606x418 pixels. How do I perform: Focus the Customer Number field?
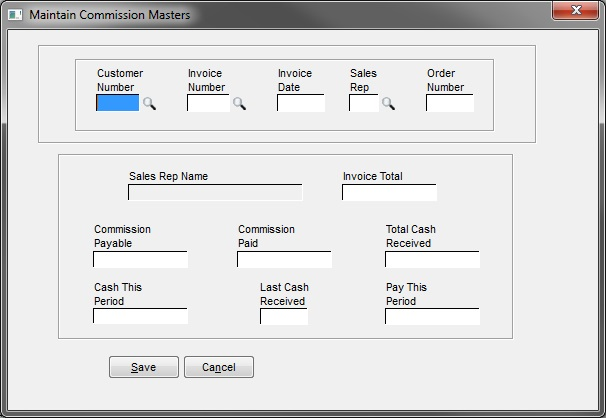pos(117,103)
